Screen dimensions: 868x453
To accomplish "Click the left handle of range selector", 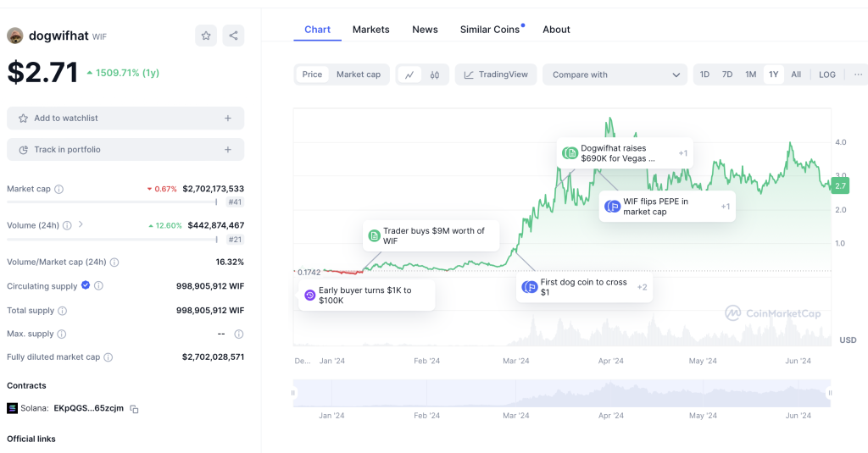I will (293, 393).
